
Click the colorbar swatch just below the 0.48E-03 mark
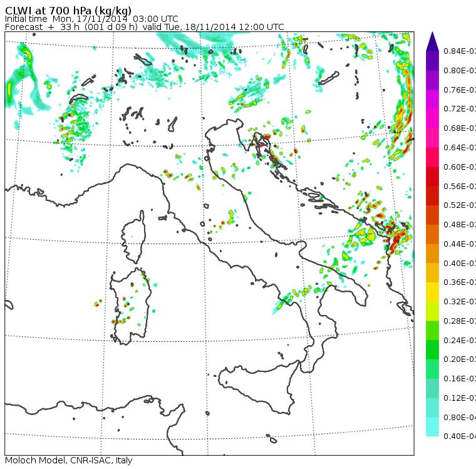[x=432, y=234]
